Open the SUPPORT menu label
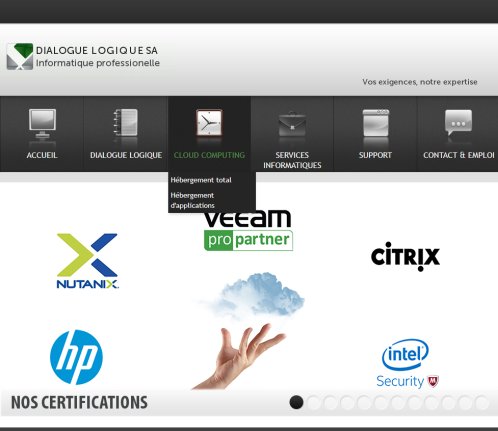The height and width of the screenshot is (431, 498). (375, 155)
